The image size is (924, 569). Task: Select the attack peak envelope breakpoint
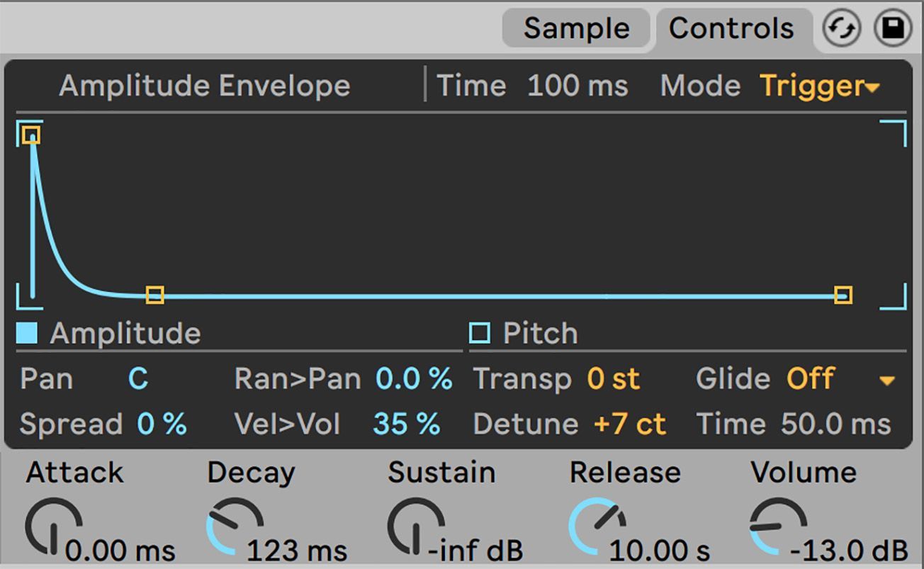(30, 135)
